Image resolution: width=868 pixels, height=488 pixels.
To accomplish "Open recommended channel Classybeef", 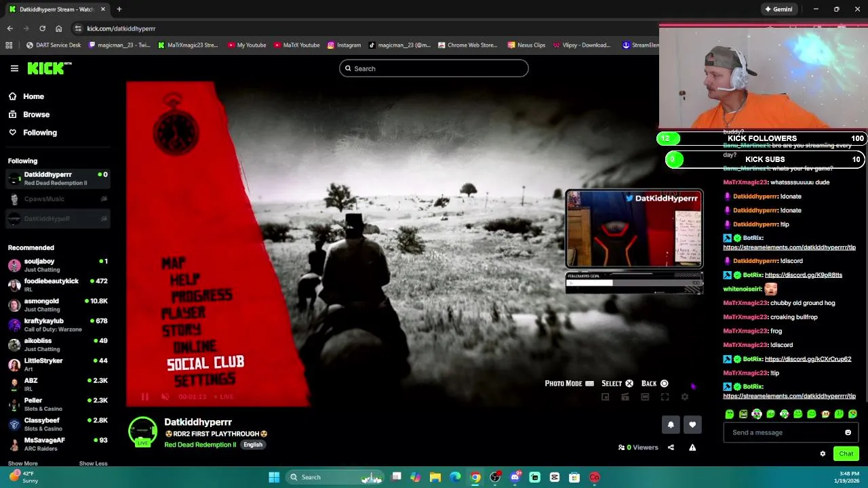I will coord(58,424).
